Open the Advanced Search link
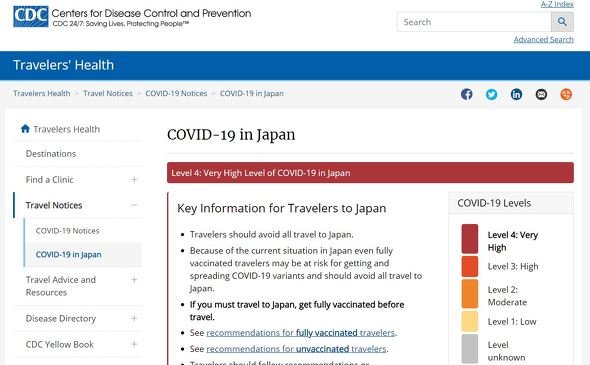Screen dimensions: 590x365 543,40
